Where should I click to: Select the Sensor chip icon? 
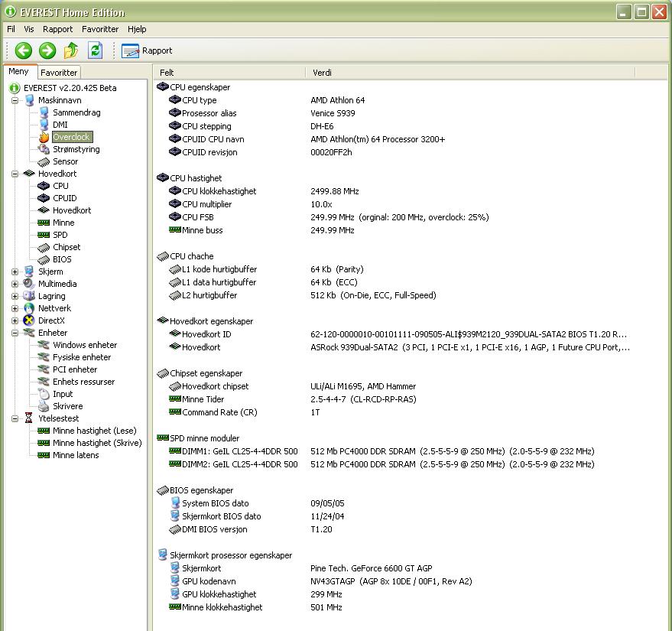click(44, 161)
